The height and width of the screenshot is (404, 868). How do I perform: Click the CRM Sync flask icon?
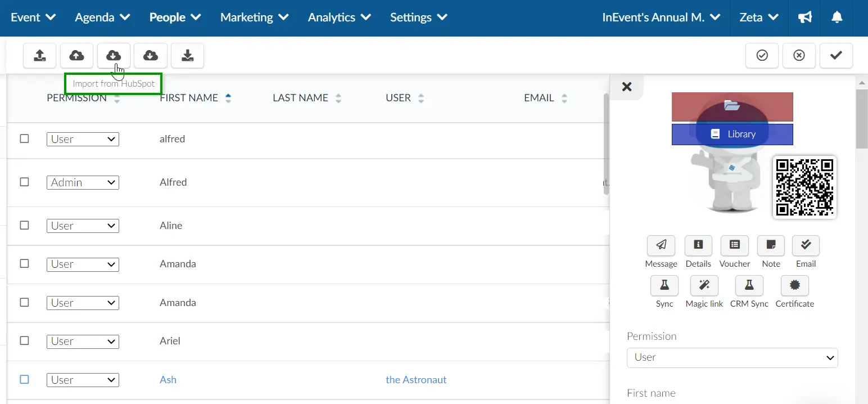(x=749, y=286)
